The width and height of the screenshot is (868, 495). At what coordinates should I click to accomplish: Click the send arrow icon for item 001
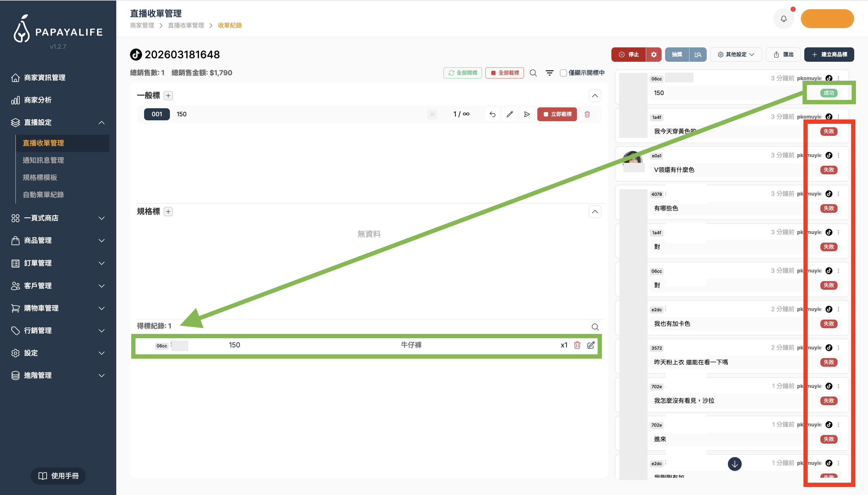pos(527,114)
